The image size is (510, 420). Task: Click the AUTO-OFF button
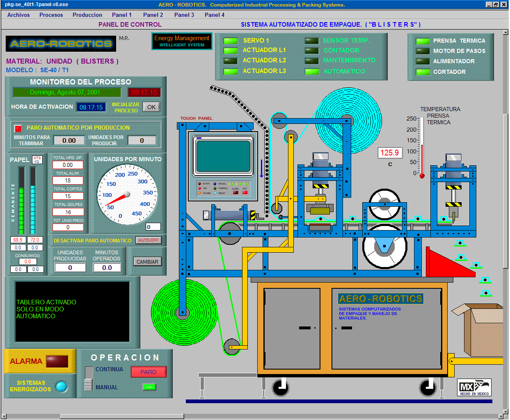click(x=149, y=240)
